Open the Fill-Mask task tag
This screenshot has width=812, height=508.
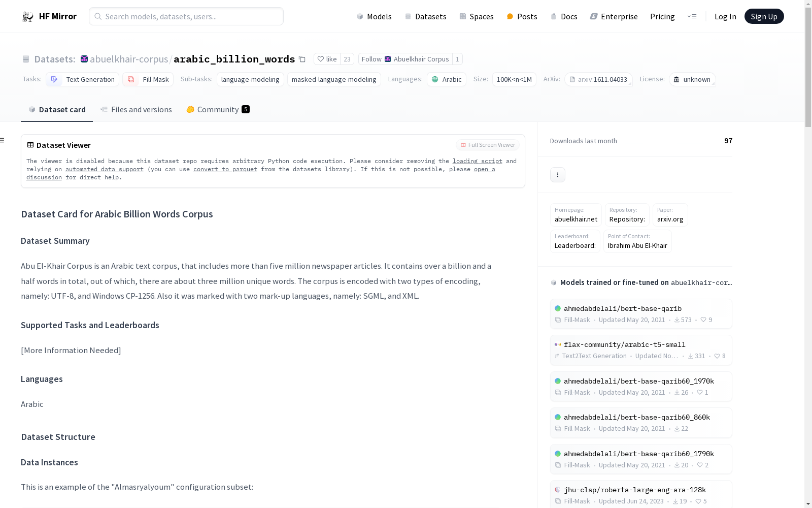[148, 79]
